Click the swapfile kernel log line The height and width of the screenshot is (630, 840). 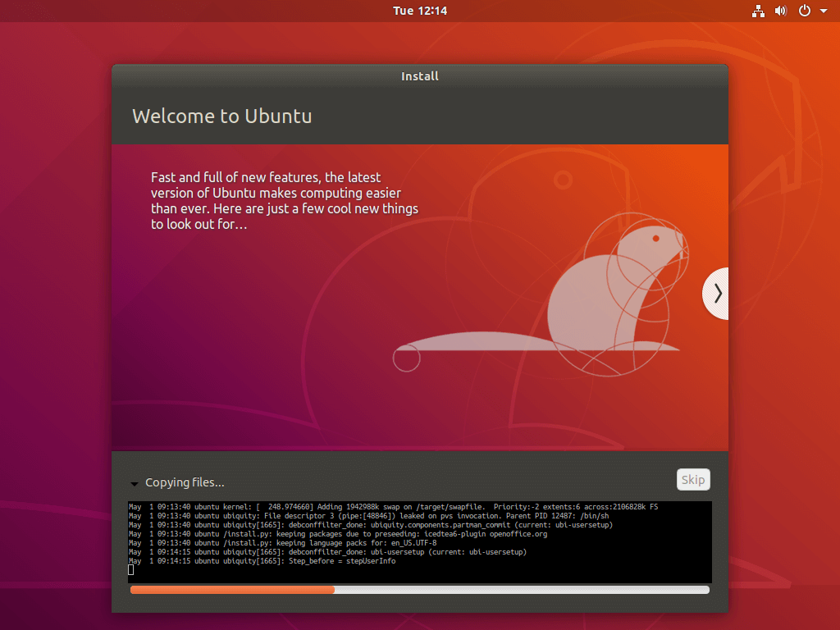(x=393, y=507)
